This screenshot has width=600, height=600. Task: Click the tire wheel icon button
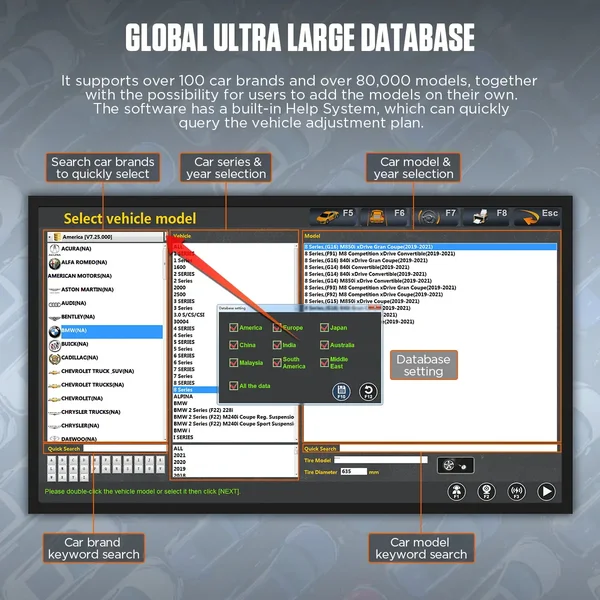pyautogui.click(x=455, y=465)
